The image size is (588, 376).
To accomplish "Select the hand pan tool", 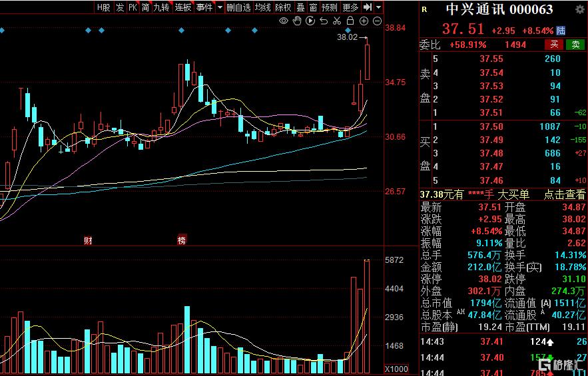I will (x=297, y=21).
